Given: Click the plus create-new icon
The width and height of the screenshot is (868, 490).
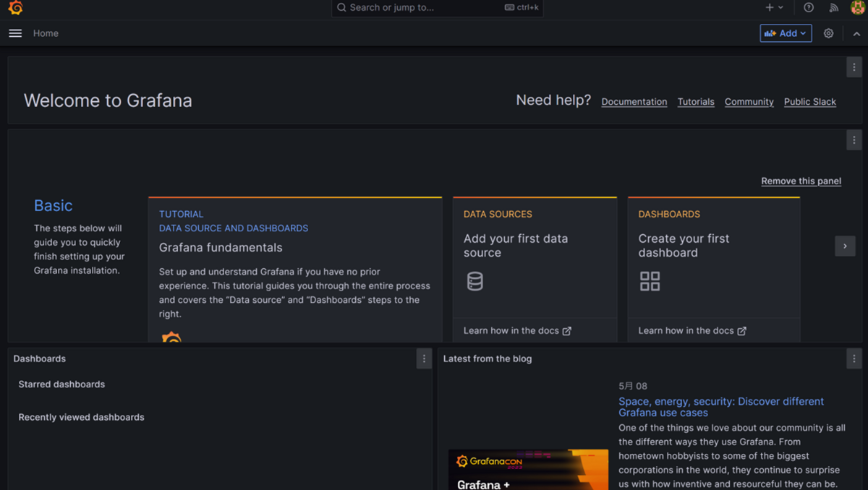Looking at the screenshot, I should click(774, 7).
